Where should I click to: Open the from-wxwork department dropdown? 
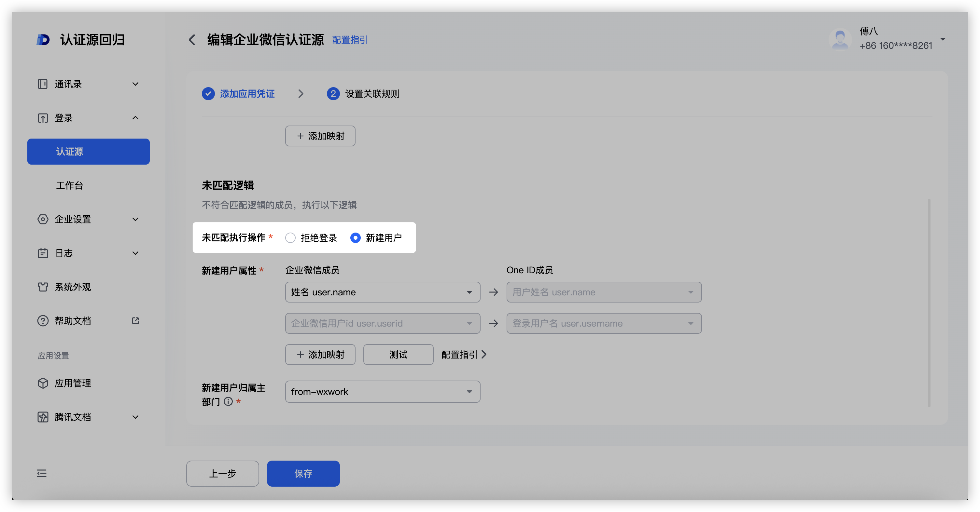pyautogui.click(x=382, y=392)
